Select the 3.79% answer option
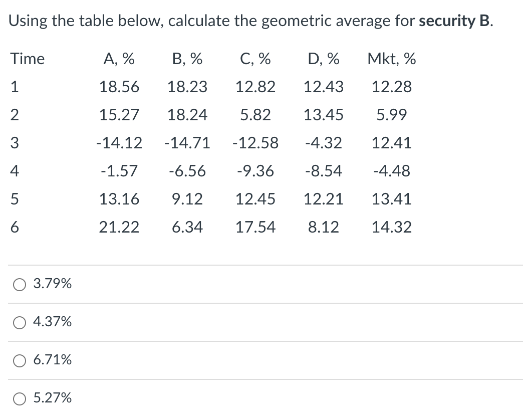Image resolution: width=523 pixels, height=420 pixels. coord(19,284)
